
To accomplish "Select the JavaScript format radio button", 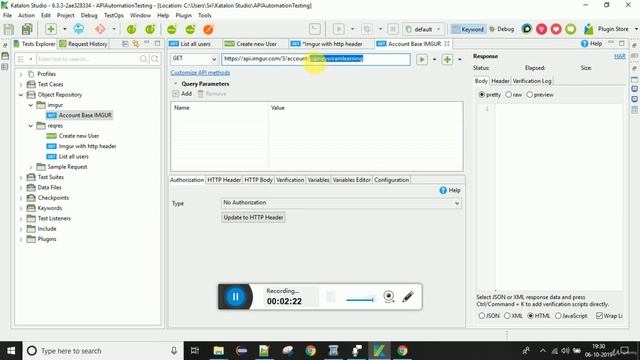I will pos(558,316).
